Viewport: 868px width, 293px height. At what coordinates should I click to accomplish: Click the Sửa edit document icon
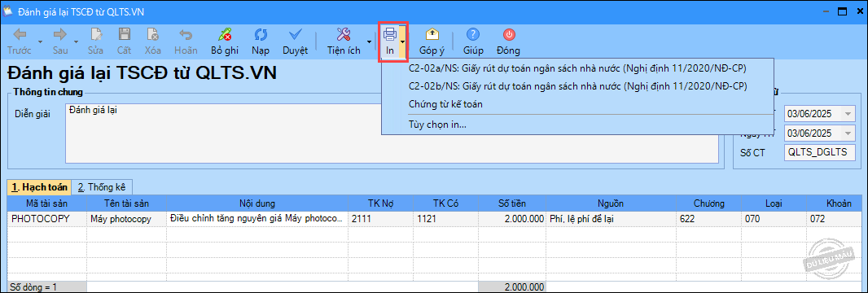96,35
